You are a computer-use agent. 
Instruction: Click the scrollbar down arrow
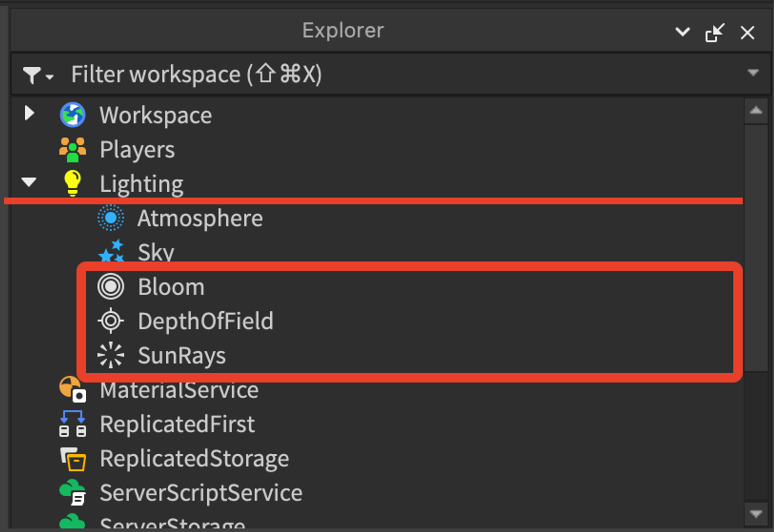click(x=756, y=514)
